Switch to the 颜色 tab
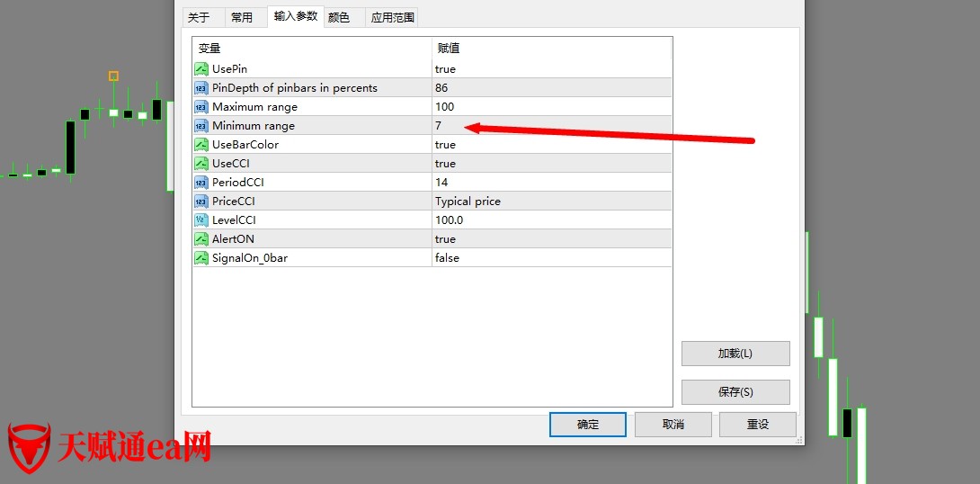Image resolution: width=980 pixels, height=484 pixels. click(x=339, y=17)
